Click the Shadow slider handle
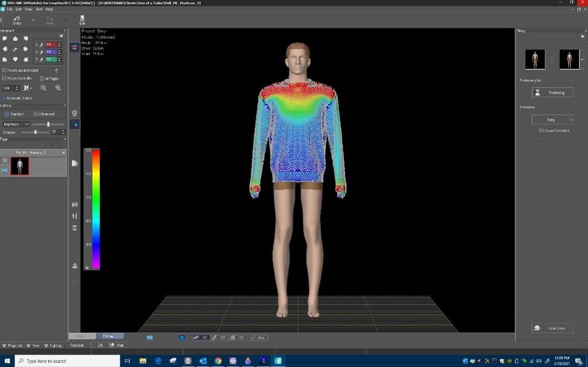Viewport: 588px width, 367px height. (x=35, y=132)
